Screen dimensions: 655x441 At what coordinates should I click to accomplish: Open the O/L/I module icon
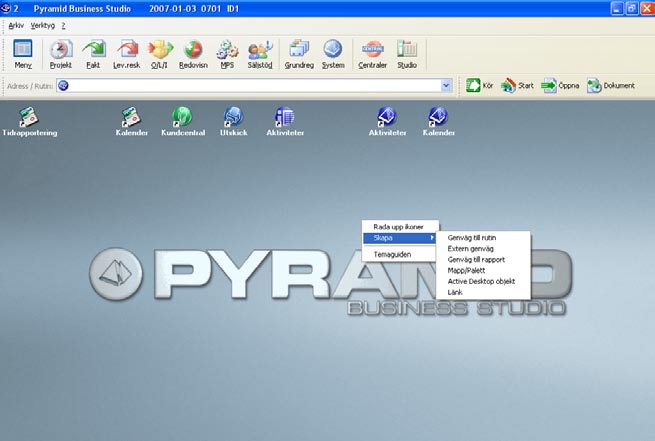160,54
